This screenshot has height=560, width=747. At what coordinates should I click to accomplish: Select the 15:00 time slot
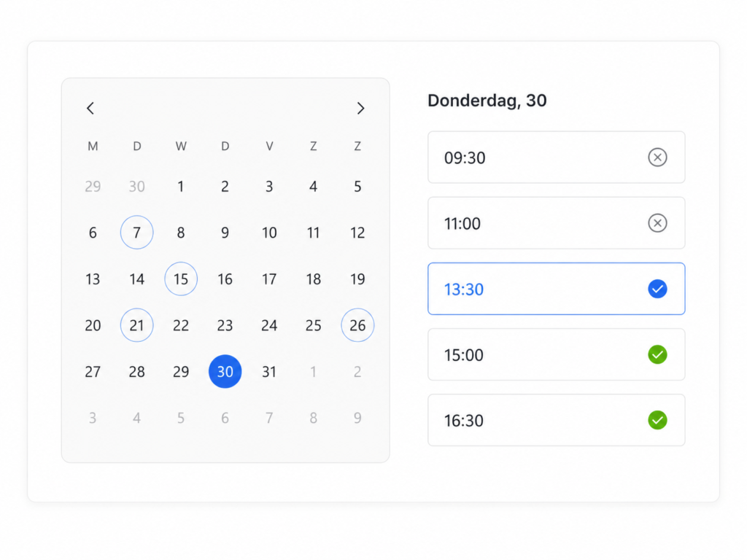pos(557,354)
